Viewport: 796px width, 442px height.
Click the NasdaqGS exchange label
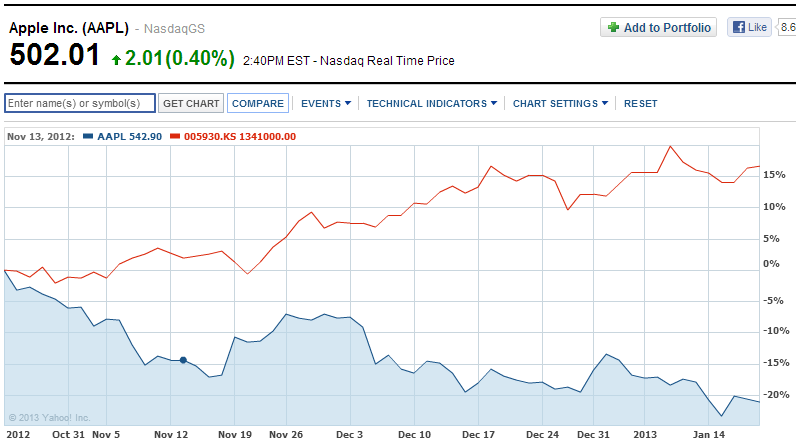[x=174, y=29]
